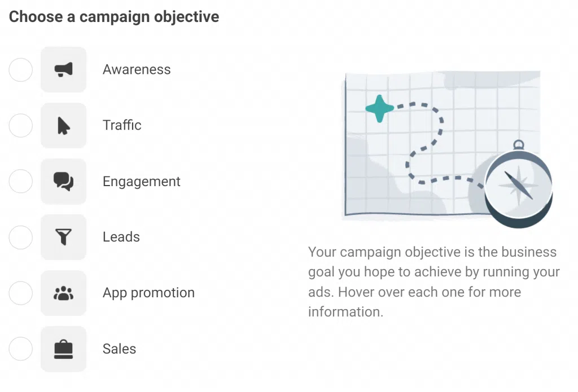Click the App promotion people icon

[63, 293]
